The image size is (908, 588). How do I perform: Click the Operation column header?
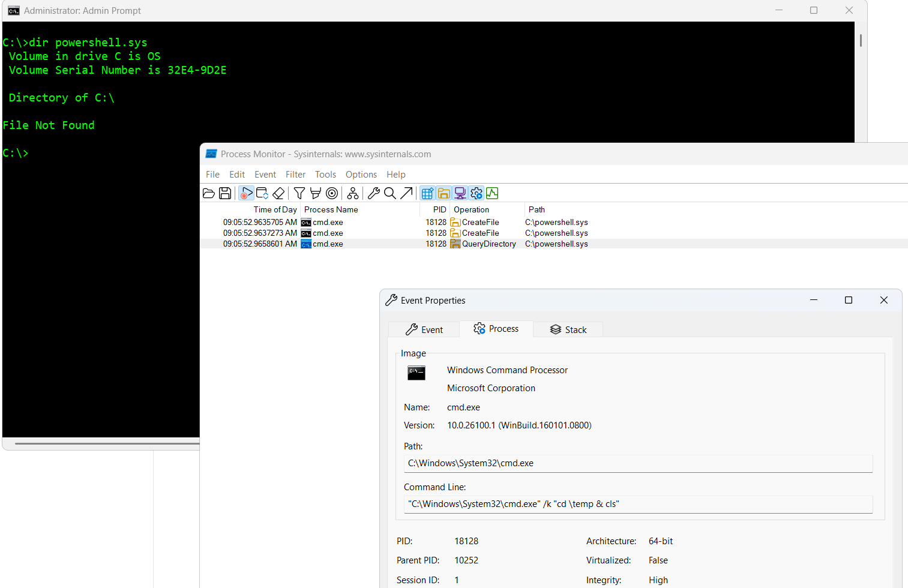(471, 209)
